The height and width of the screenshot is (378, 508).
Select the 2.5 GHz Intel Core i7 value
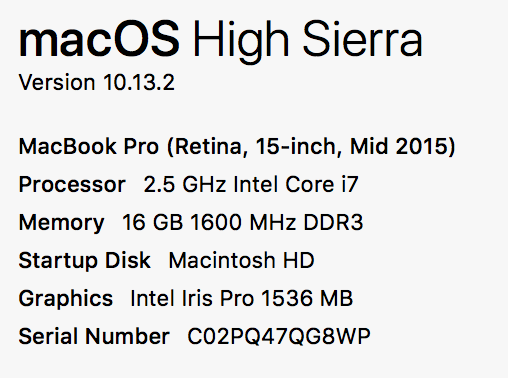pyautogui.click(x=251, y=184)
